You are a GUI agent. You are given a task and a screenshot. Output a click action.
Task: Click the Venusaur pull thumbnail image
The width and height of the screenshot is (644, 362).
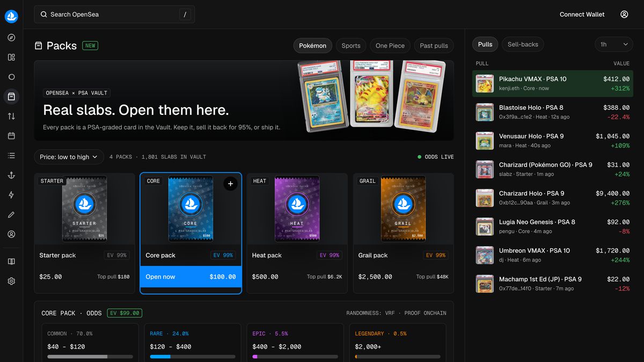tap(485, 141)
